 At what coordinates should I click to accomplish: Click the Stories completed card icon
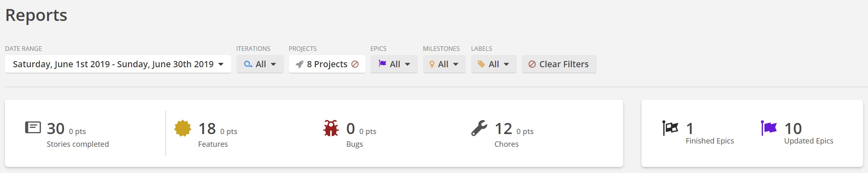click(x=33, y=127)
